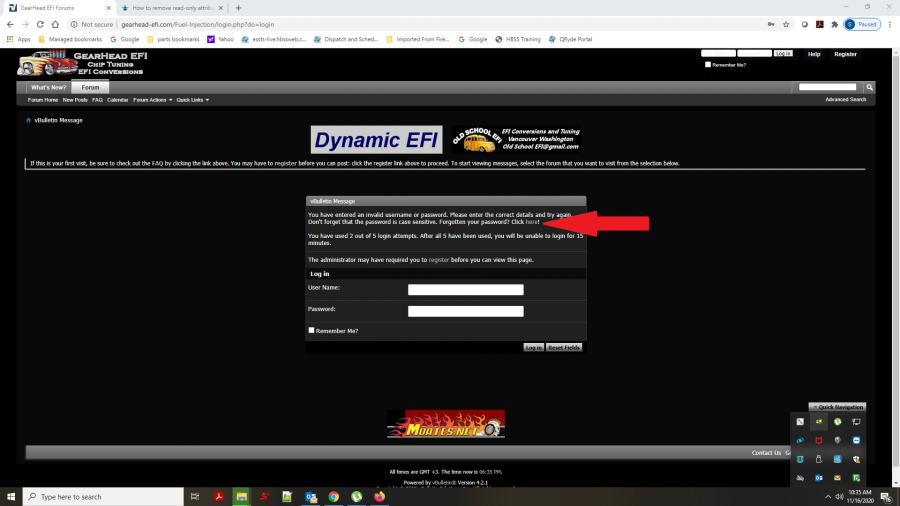Open the Quick Links dropdown menu
Image resolution: width=900 pixels, height=506 pixels.
tap(192, 100)
